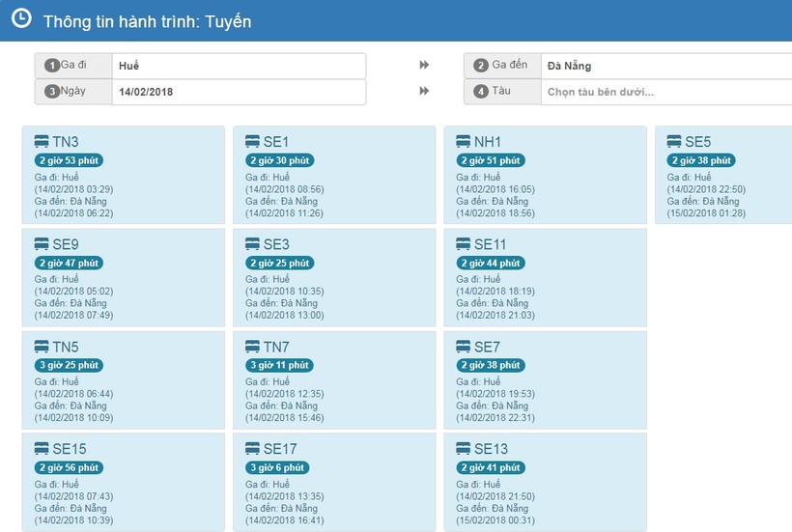Click the train icon next to SE13
This screenshot has width=792, height=532.
[463, 449]
